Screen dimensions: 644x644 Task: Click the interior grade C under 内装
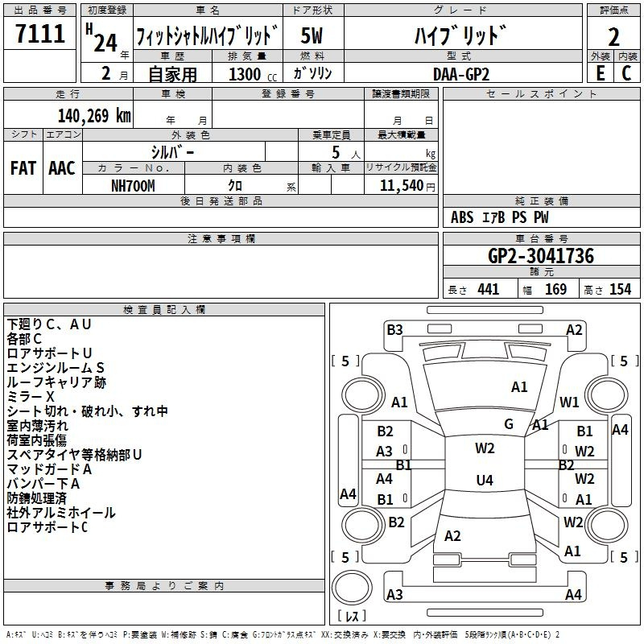point(627,73)
